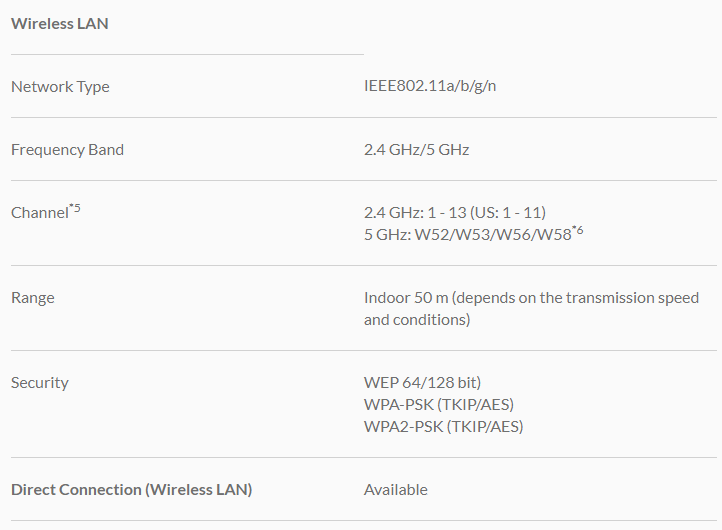Screen dimensions: 722x530
Task: Click the Range row label
Action: point(32,298)
